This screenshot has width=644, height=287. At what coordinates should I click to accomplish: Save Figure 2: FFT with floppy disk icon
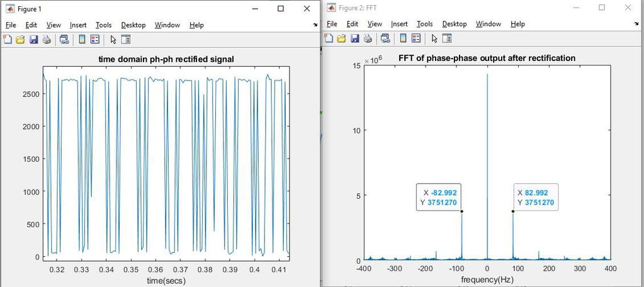354,38
